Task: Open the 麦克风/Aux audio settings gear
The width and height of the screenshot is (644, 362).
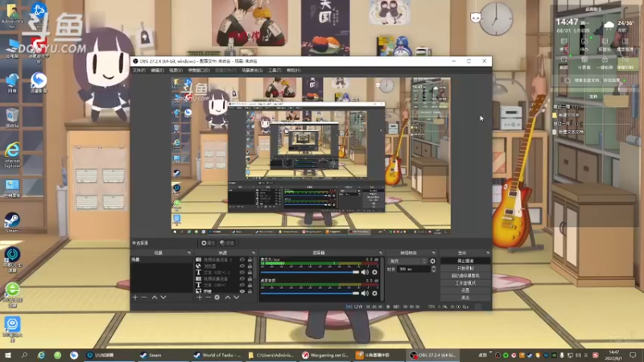Action: 374,272
